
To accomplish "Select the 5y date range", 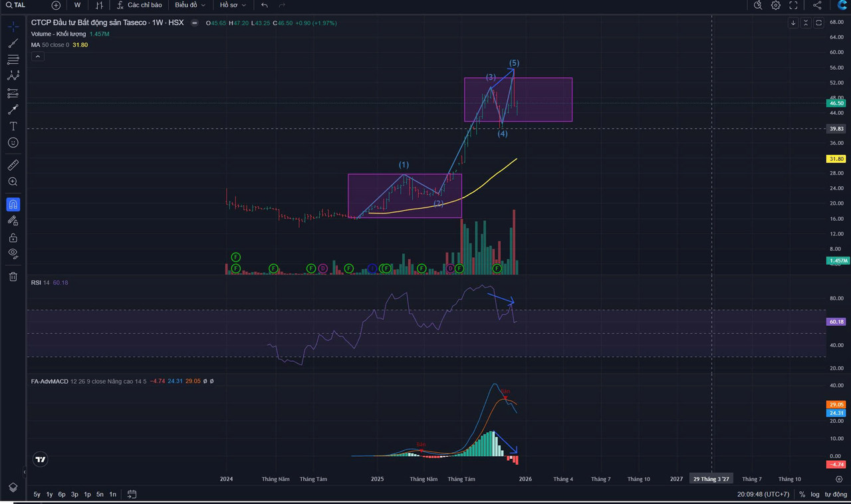I will coord(37,494).
